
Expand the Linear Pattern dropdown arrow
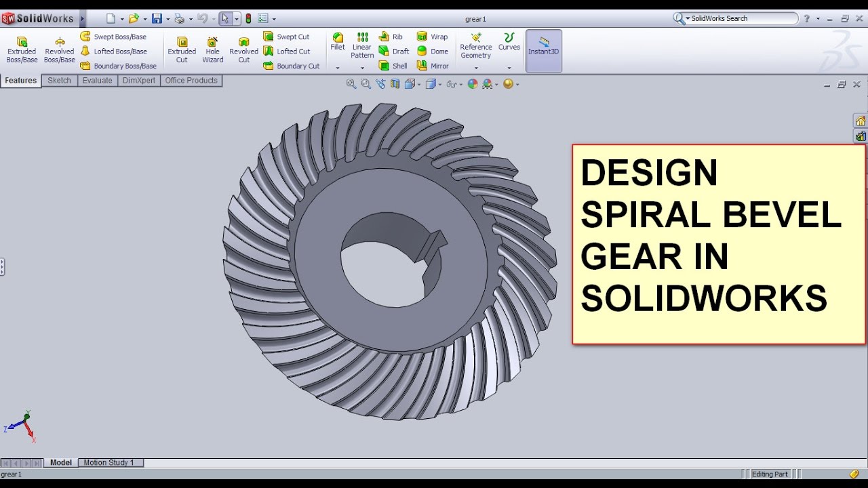coord(362,68)
